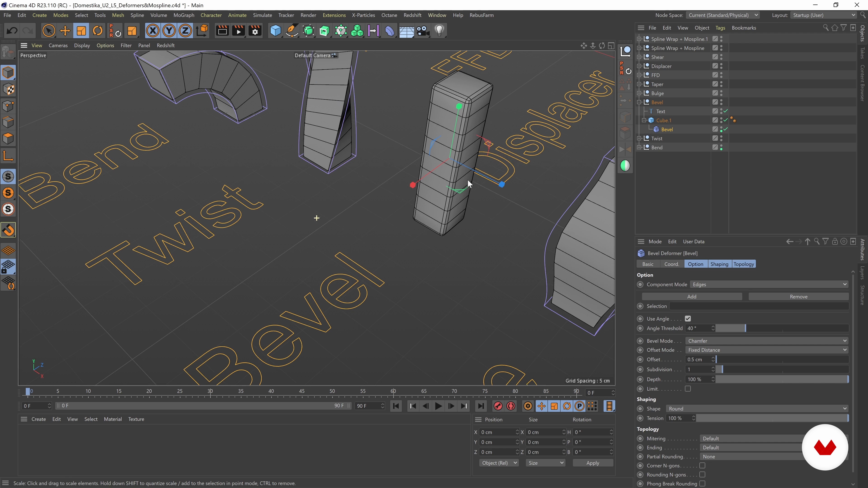The height and width of the screenshot is (488, 868).
Task: Enable Phong Break Rounding checkbox
Action: 702,484
